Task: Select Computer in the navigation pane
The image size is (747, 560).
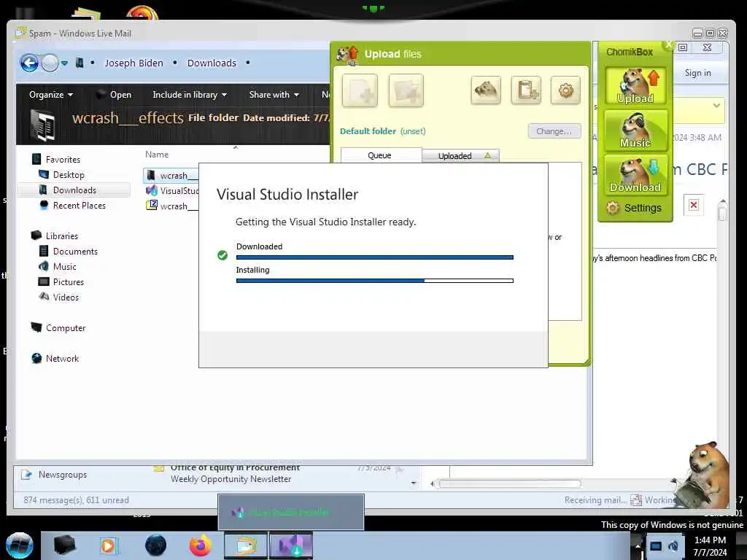Action: (58, 327)
